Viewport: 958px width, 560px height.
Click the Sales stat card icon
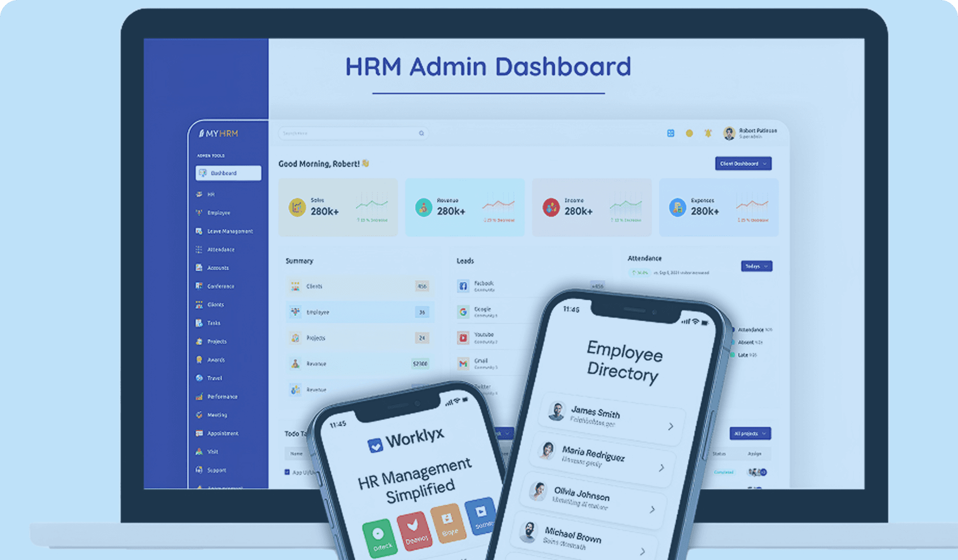297,208
